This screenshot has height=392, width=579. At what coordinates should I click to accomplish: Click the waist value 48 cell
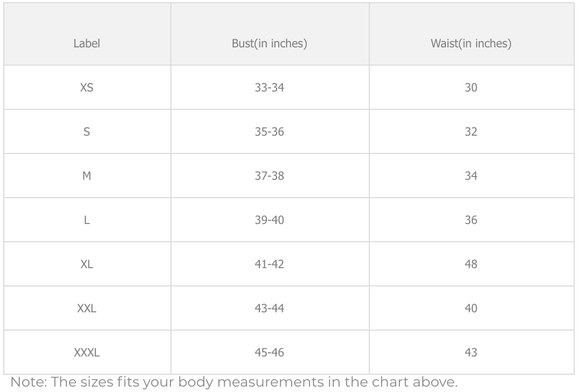coord(471,264)
